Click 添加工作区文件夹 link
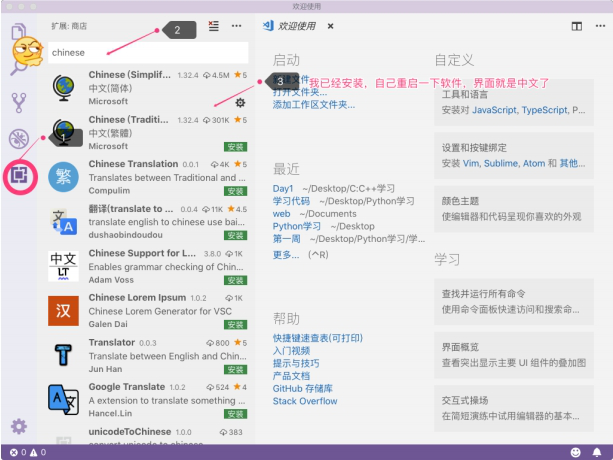The image size is (613, 460). tap(314, 105)
